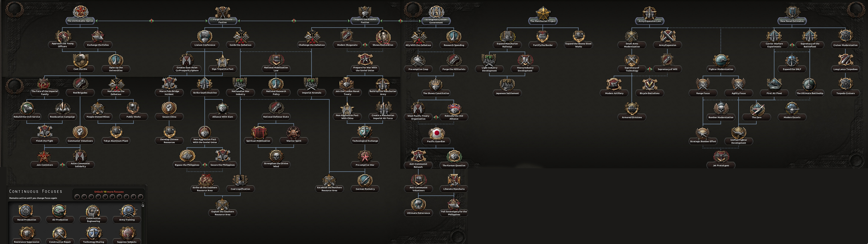Select Naval Production continuous focus
The width and height of the screenshot is (868, 244).
tap(26, 213)
